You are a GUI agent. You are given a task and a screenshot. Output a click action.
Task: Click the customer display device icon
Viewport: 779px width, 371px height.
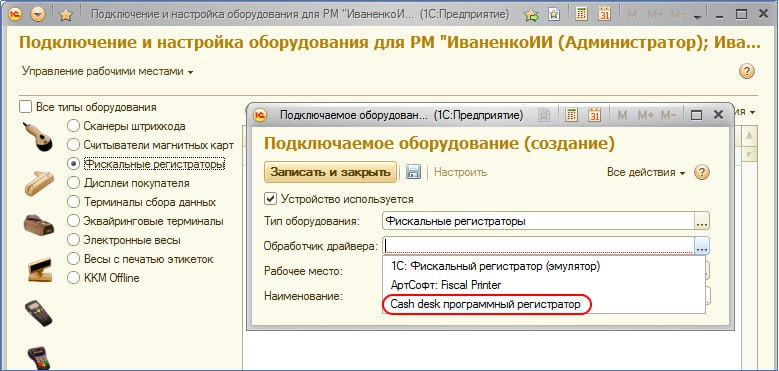40,270
